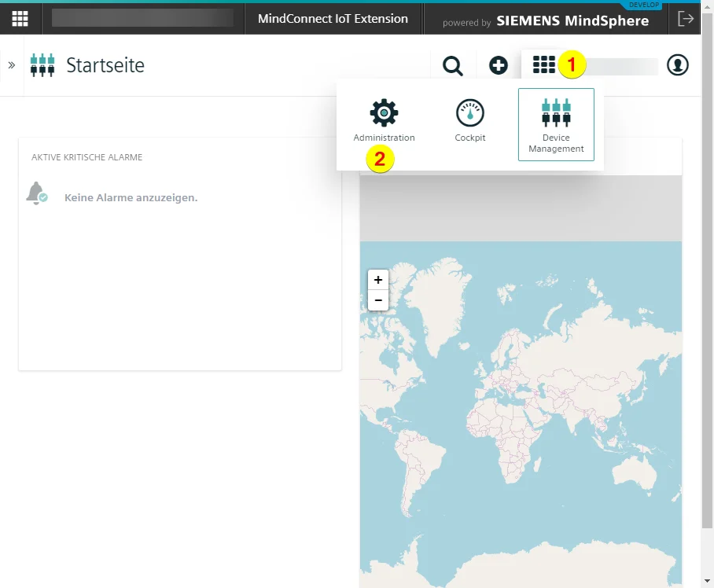714x588 pixels.
Task: Zoom in on the map
Action: click(x=378, y=279)
